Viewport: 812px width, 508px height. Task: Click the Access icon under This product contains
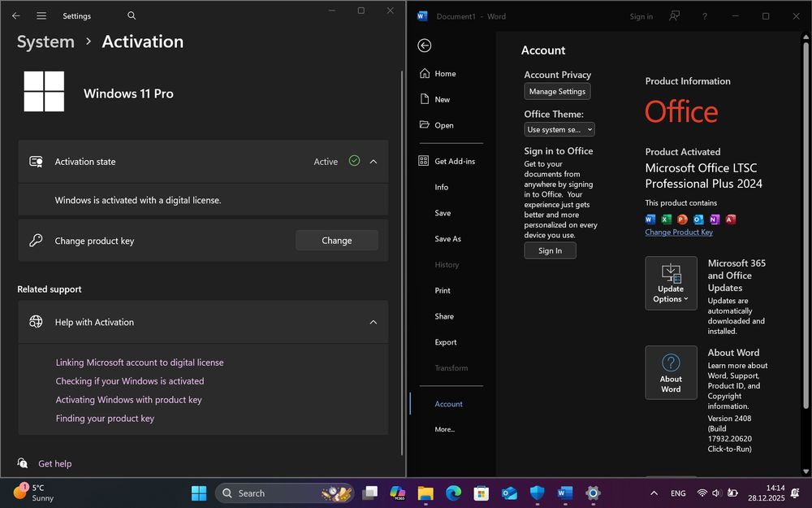point(731,219)
